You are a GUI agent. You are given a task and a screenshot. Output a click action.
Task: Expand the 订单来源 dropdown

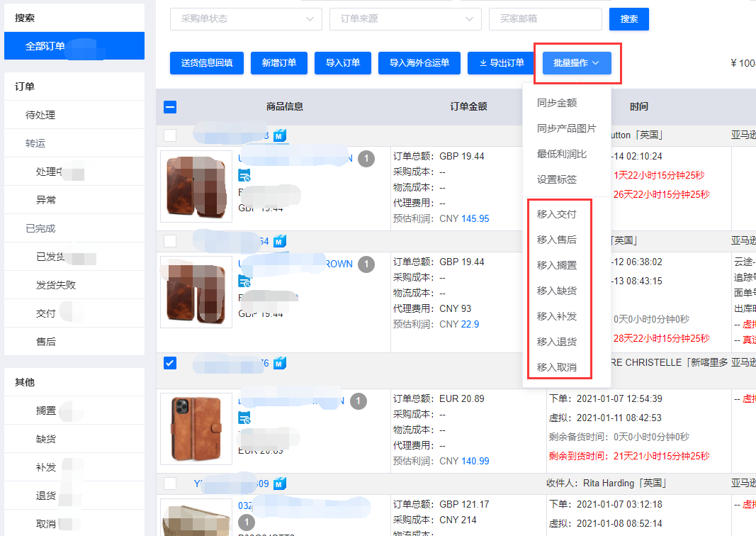coord(405,19)
